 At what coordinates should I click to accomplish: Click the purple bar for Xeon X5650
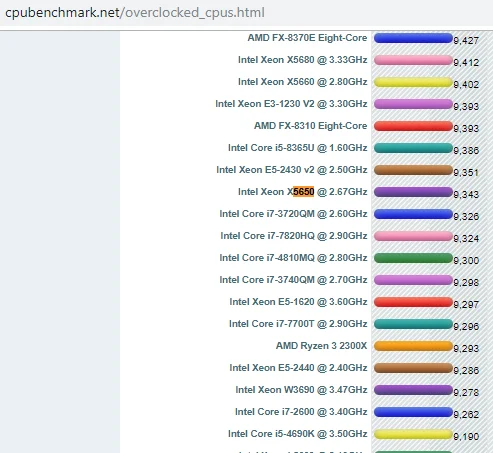[413, 192]
